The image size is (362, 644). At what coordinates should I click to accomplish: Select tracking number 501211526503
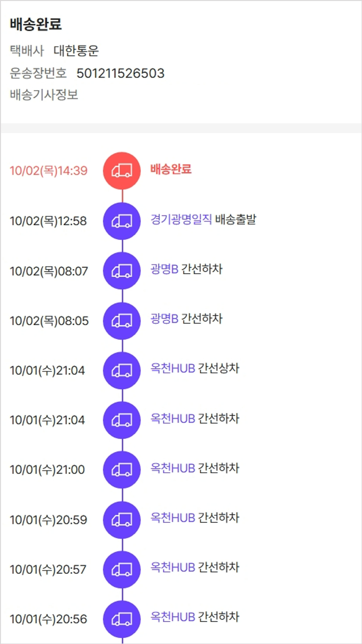pos(120,73)
